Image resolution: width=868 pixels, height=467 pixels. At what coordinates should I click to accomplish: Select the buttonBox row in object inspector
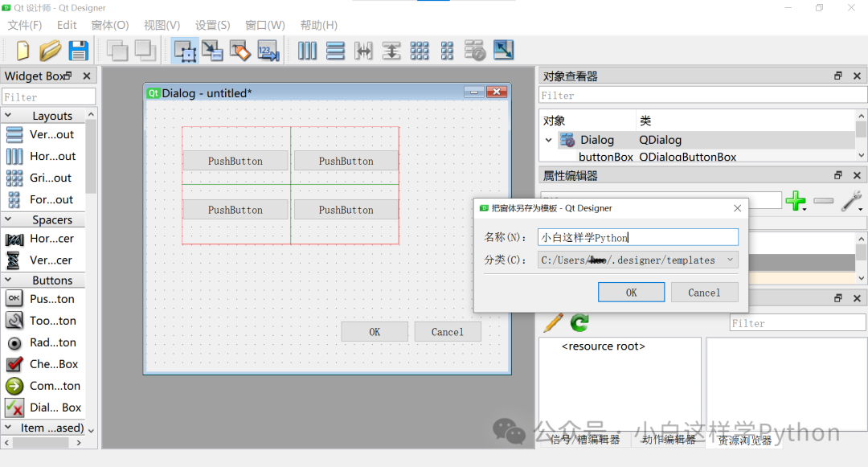pyautogui.click(x=697, y=157)
